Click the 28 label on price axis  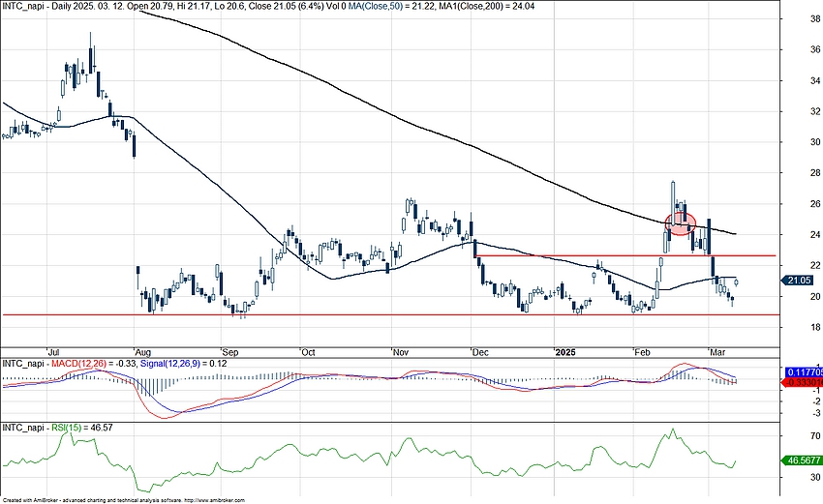(x=815, y=173)
